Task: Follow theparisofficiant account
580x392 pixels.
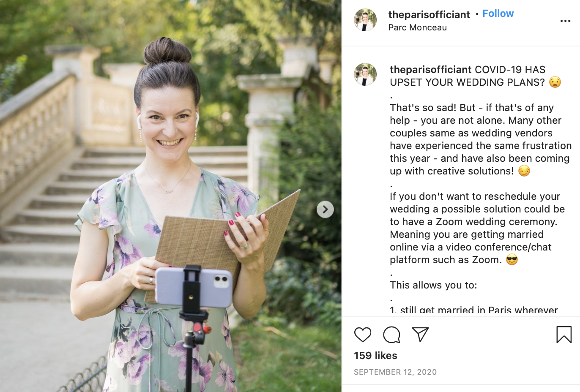Action: click(498, 14)
